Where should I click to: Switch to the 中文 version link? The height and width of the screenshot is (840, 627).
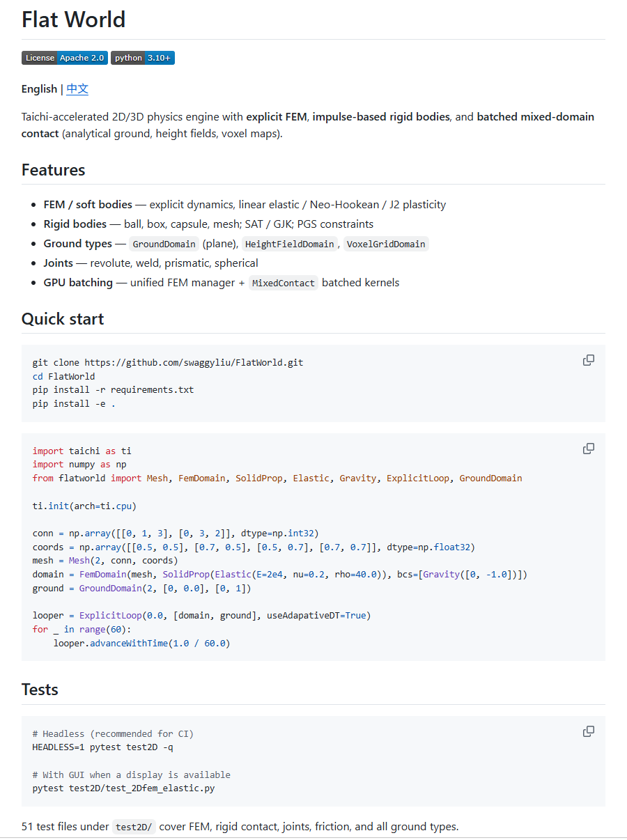(77, 89)
